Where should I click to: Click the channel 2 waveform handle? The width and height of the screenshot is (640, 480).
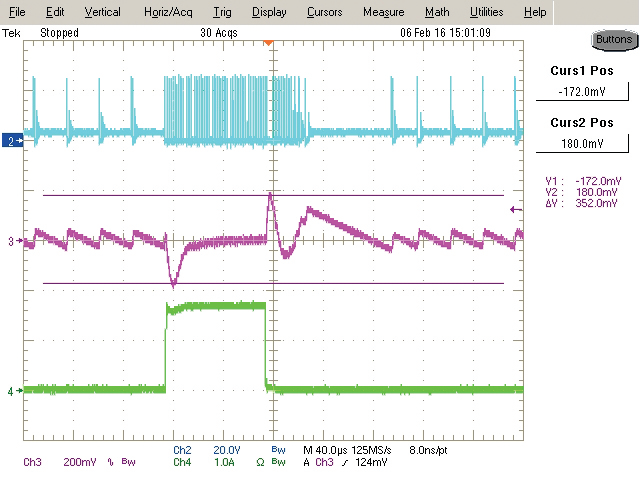pyautogui.click(x=11, y=142)
